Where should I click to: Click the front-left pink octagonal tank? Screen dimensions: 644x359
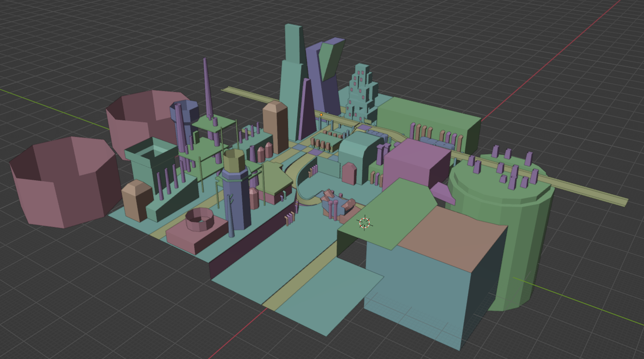(x=63, y=184)
